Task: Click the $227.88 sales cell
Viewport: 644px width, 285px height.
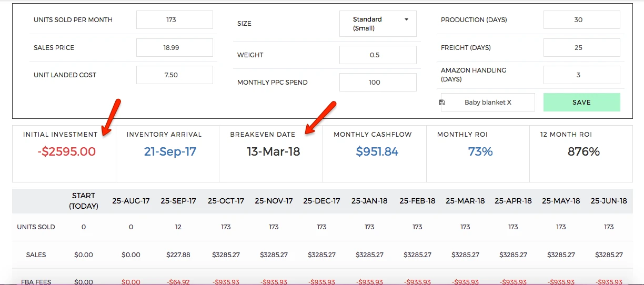Action: coord(178,255)
